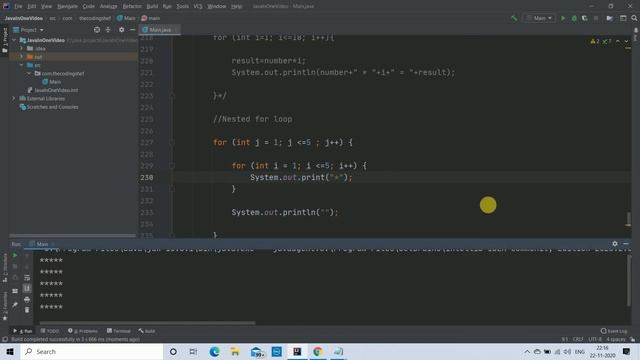Toggle the Project tool window stripe button
Screen dimensions: 640x360
pos(4,41)
